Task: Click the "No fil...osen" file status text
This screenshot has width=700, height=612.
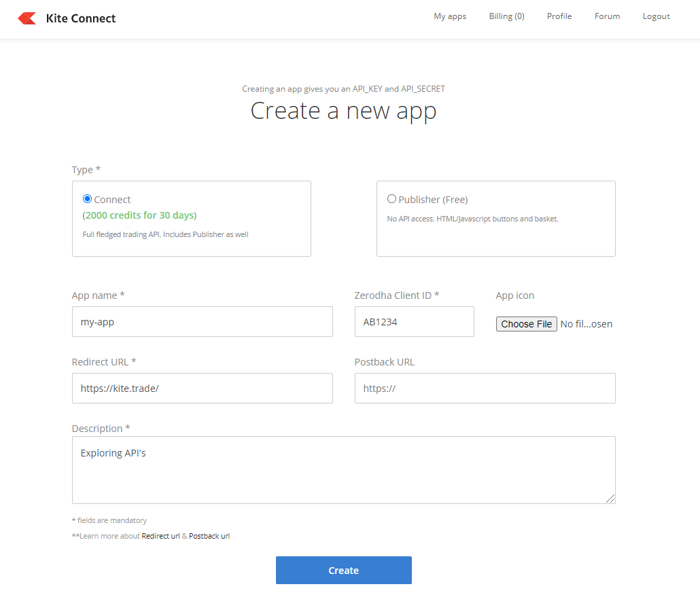Action: click(586, 324)
